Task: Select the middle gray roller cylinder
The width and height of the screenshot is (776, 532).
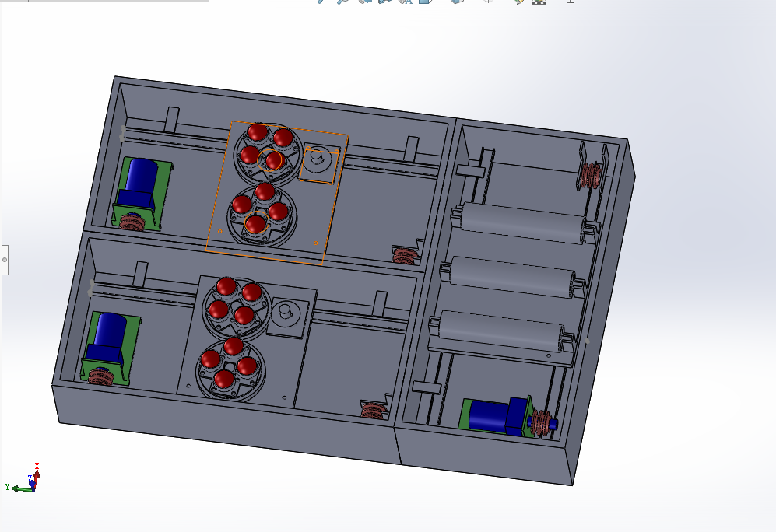Action: [x=511, y=276]
